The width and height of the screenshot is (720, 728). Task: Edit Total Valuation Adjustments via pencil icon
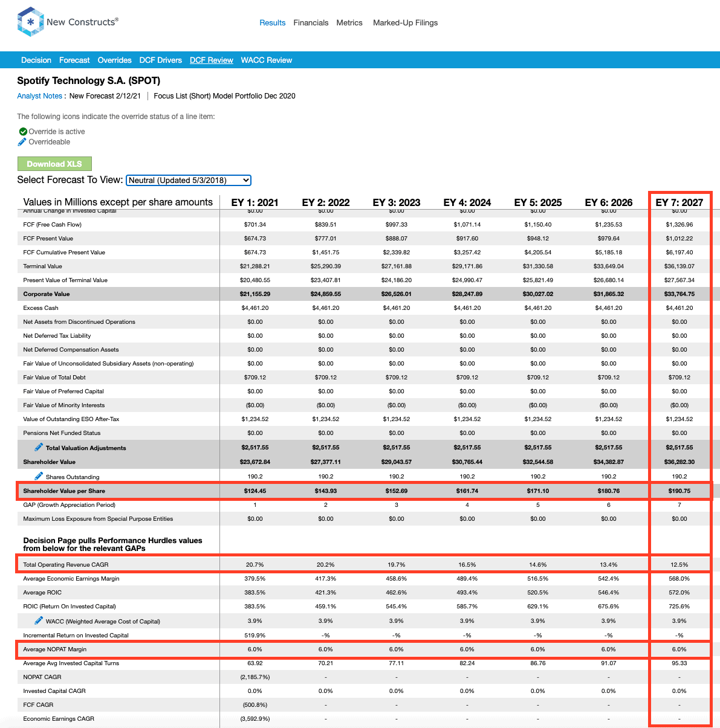(39, 447)
